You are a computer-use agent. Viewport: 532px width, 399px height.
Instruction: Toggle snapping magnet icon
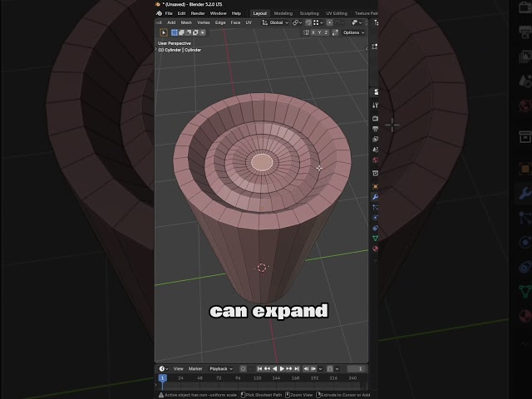coord(308,22)
